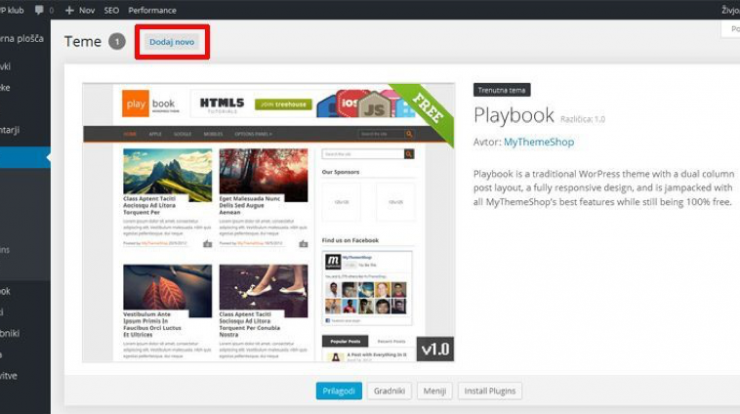The height and width of the screenshot is (414, 740).
Task: Click the Trenutna tema label
Action: [502, 90]
